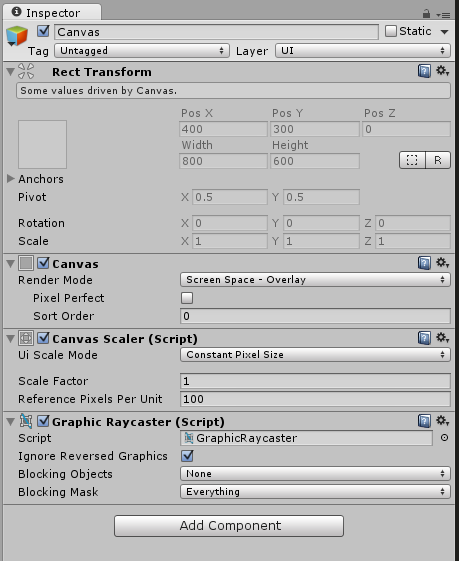Open Canvas Scaler gear settings menu
459x561 pixels.
coord(442,337)
